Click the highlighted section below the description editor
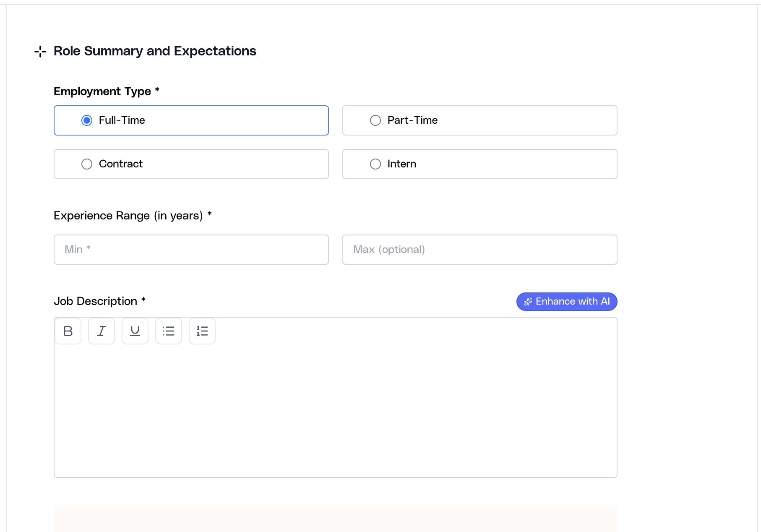 click(336, 520)
